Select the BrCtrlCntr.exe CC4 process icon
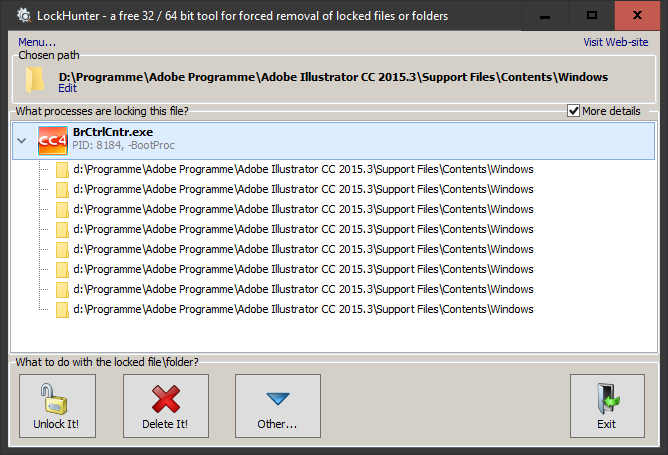 click(x=53, y=141)
